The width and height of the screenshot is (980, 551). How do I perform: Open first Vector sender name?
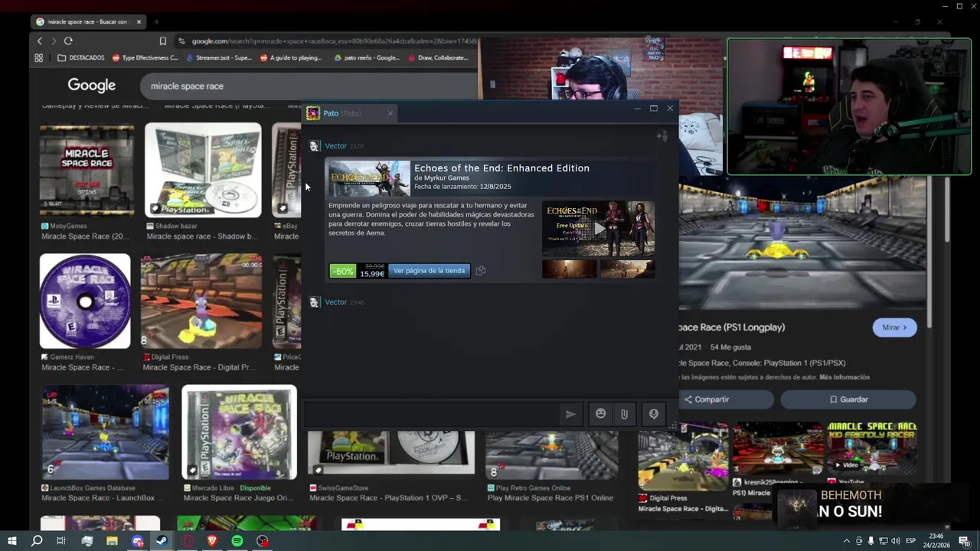coord(335,146)
